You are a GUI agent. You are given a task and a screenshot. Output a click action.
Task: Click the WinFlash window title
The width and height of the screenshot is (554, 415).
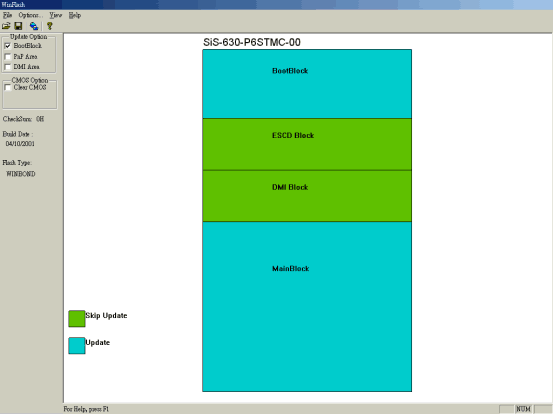pyautogui.click(x=13, y=5)
